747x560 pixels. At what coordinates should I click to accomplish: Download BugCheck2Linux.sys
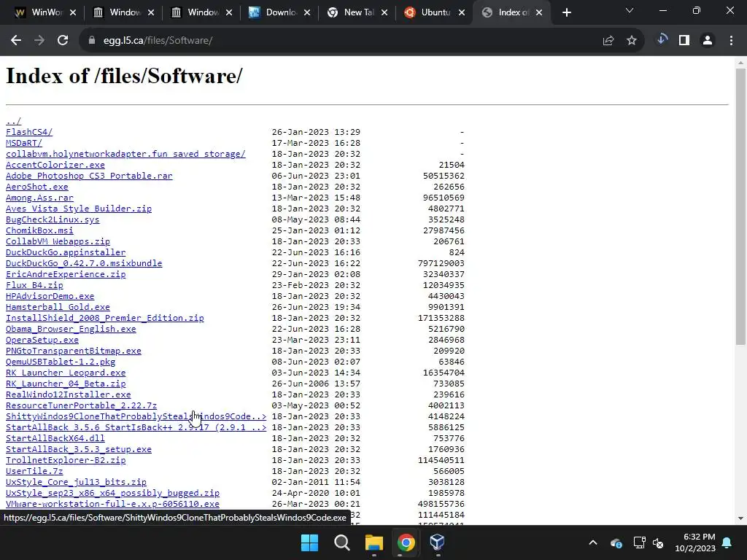point(53,219)
